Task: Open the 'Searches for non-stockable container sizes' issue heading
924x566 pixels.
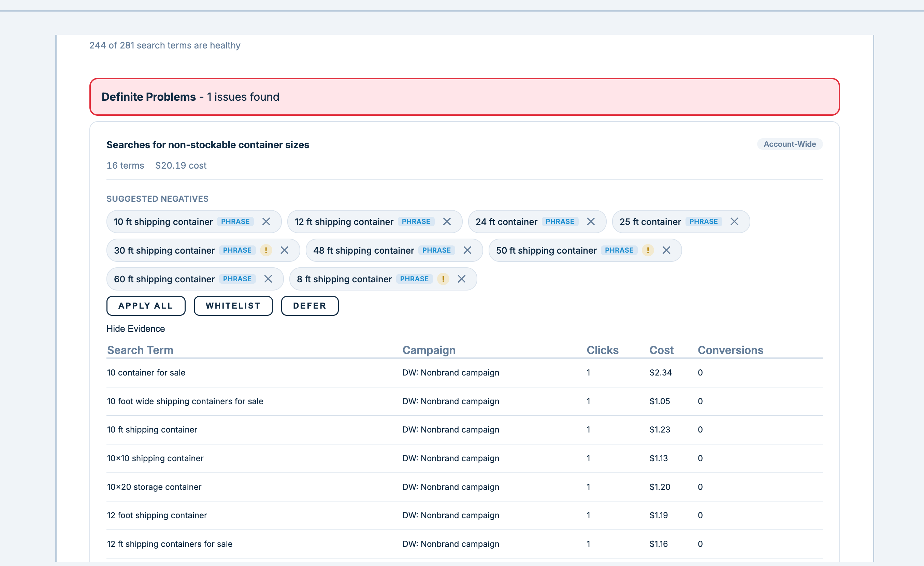Action: tap(208, 145)
